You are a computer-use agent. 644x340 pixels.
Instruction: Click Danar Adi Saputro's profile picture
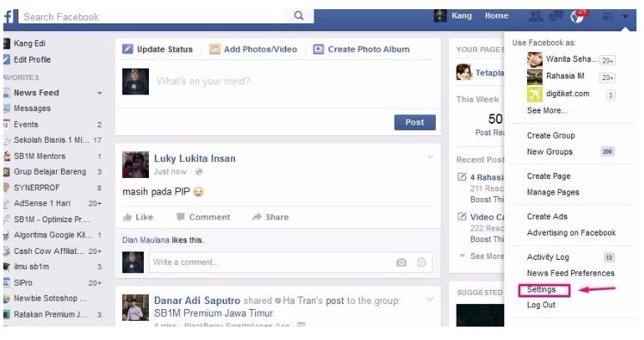pyautogui.click(x=135, y=307)
